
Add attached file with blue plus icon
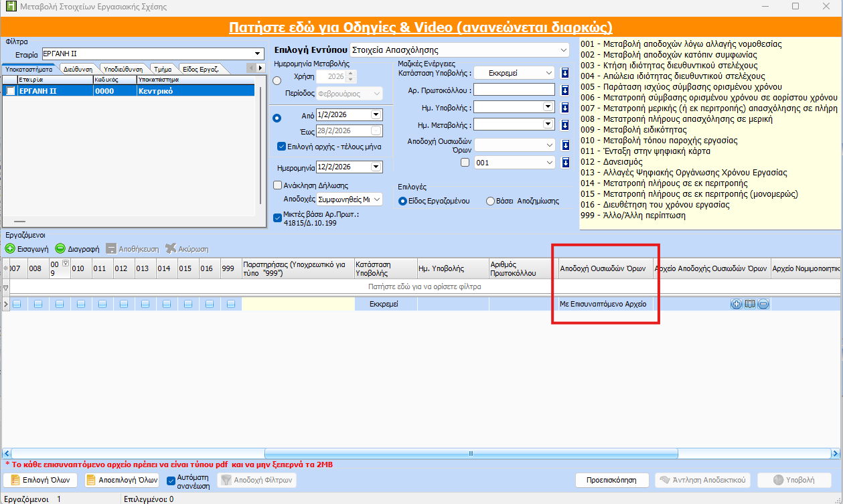737,304
